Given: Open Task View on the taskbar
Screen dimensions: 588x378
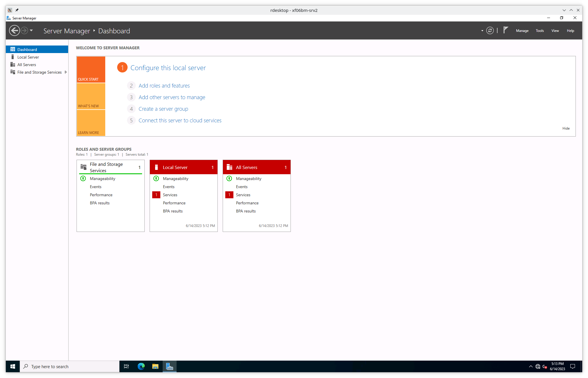Looking at the screenshot, I should coord(126,366).
